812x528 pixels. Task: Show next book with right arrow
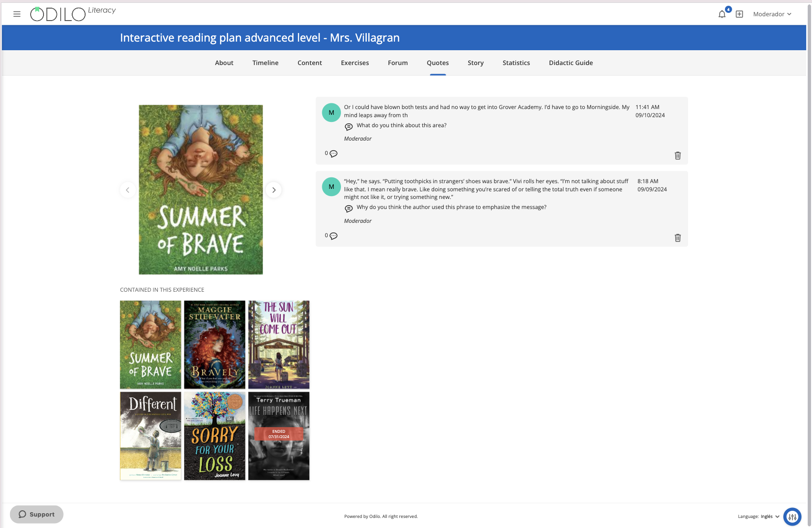(274, 190)
